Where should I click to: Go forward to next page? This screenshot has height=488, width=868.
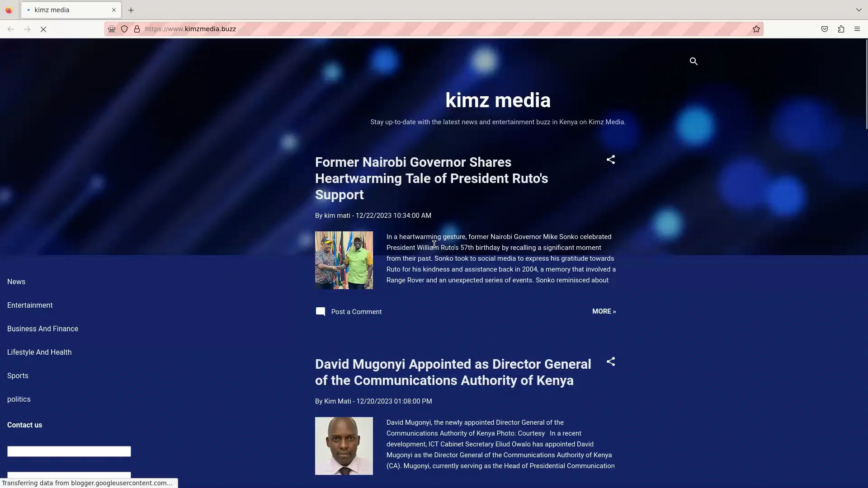tap(27, 29)
